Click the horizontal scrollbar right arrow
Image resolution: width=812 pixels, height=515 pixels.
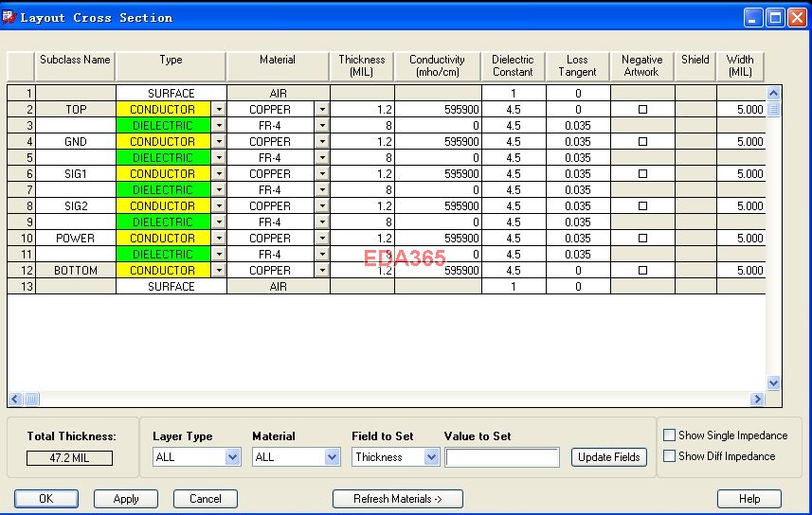757,400
